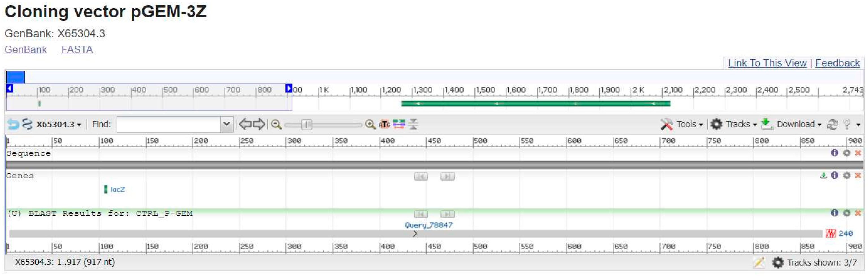Click the flip strands icon in toolbar

399,124
